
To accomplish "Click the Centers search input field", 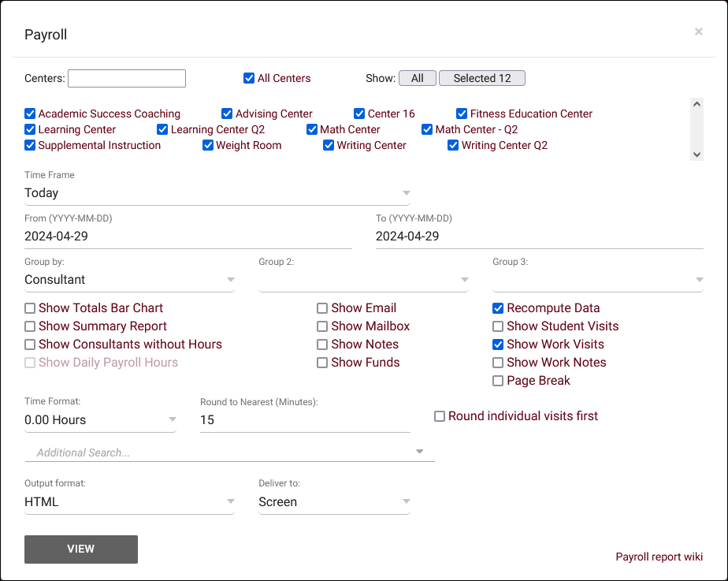I will click(127, 78).
